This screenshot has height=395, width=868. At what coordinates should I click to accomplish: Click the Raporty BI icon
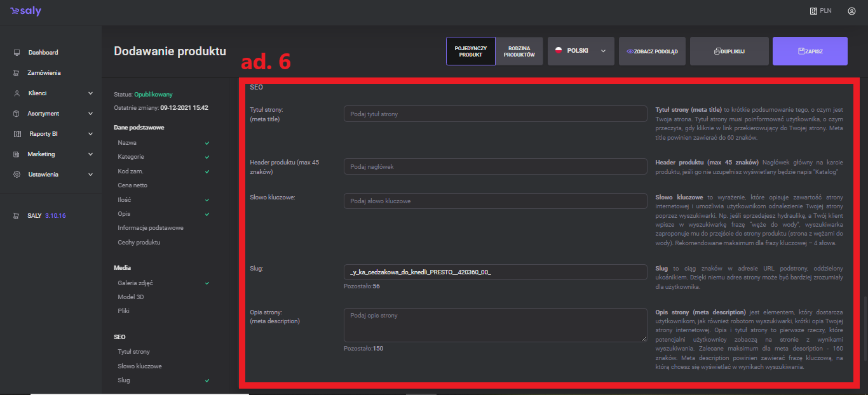click(x=17, y=134)
